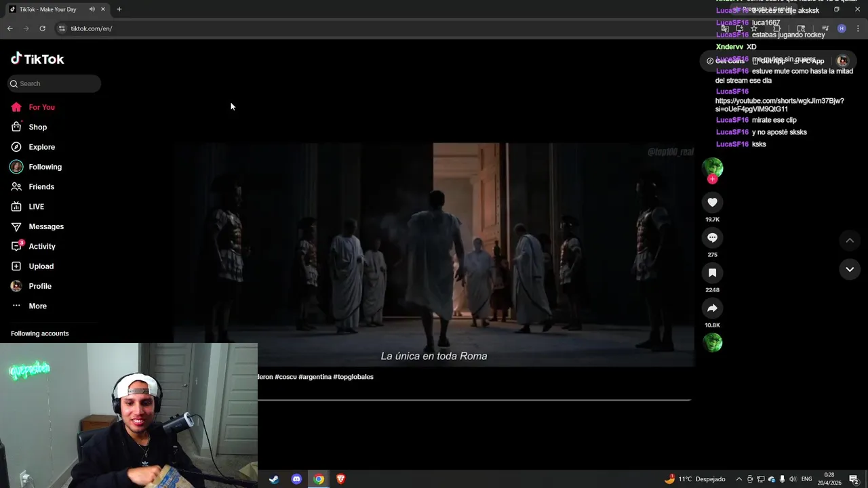This screenshot has width=868, height=488.
Task: Click Get Coins in the top bar
Action: click(726, 61)
